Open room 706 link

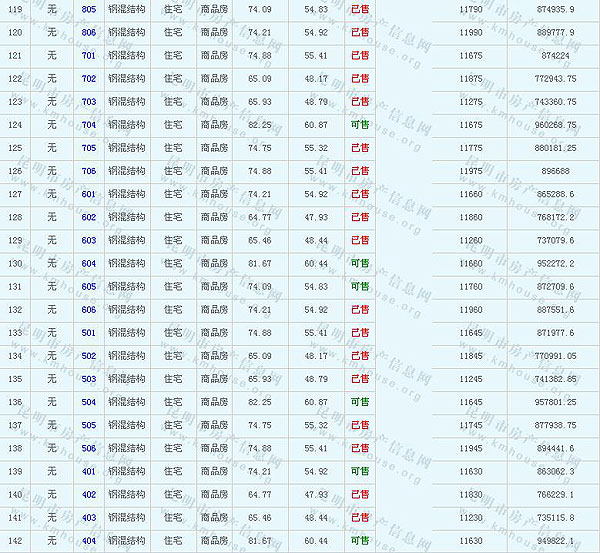89,171
